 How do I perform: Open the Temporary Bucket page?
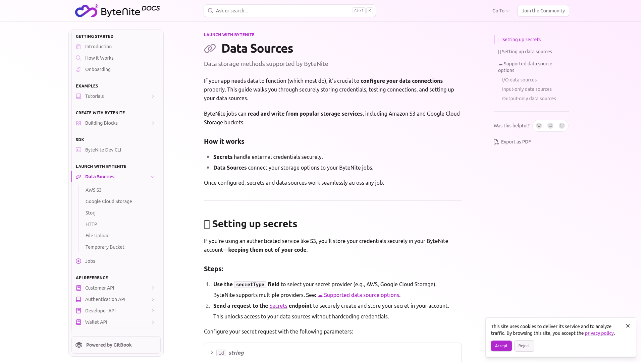[105, 247]
